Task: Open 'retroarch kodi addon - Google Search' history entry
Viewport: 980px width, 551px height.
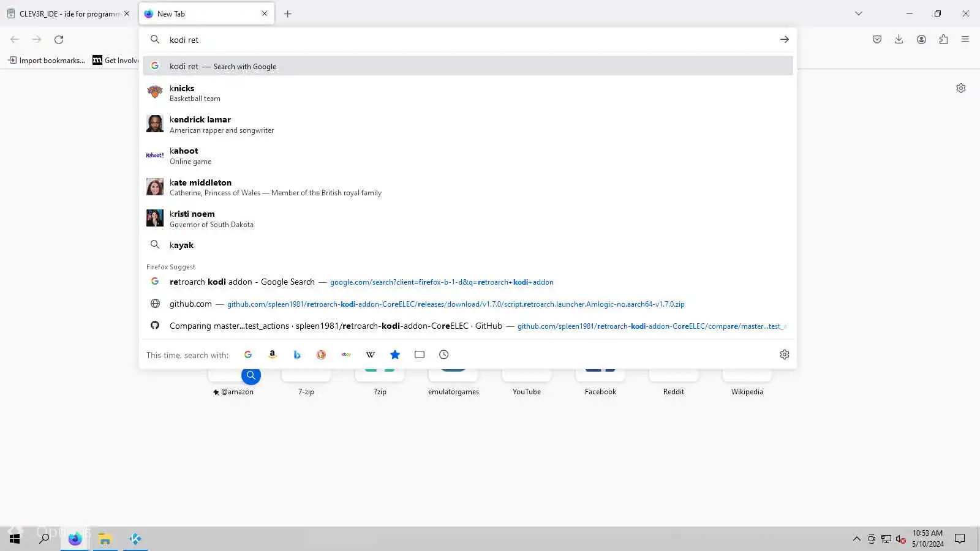Action: [468, 282]
